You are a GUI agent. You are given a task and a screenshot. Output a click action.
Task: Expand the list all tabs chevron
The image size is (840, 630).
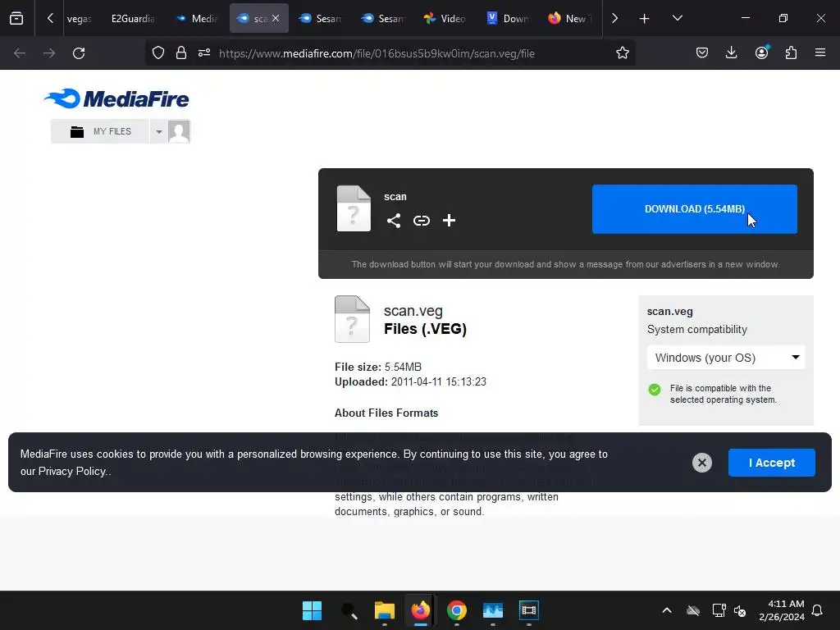pos(677,19)
